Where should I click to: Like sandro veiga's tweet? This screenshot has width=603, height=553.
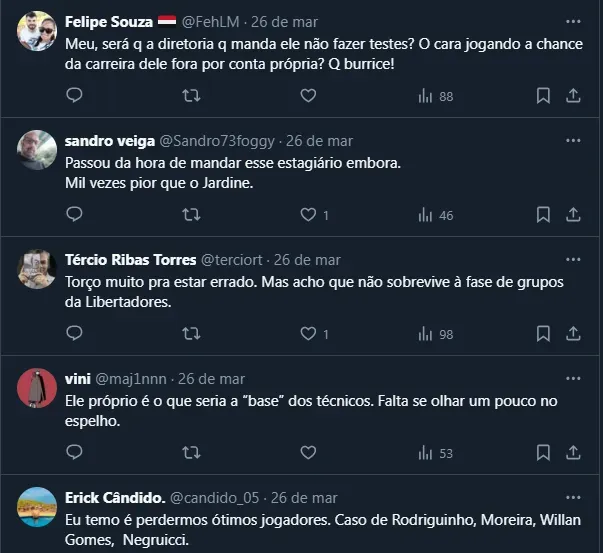coord(308,215)
